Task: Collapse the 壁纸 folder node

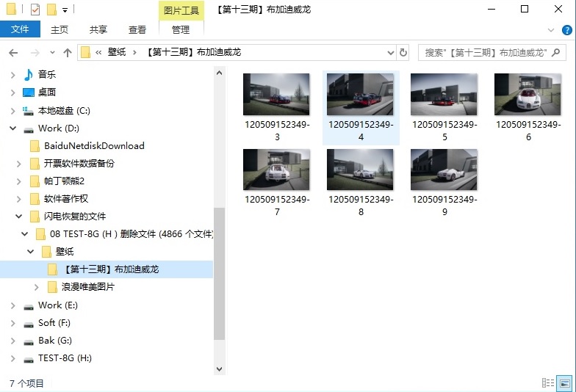Action: coord(31,252)
